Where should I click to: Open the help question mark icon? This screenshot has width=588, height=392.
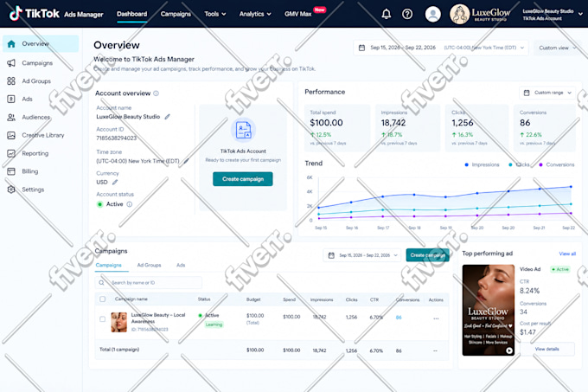point(407,14)
